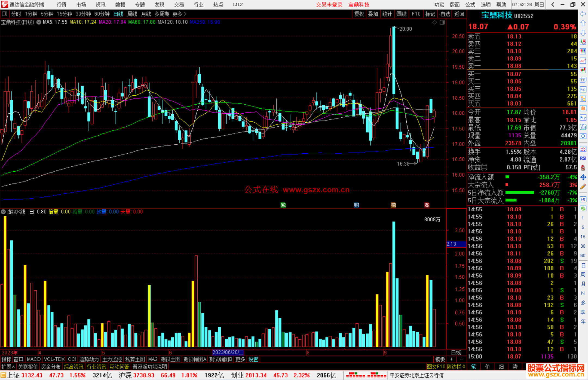Toggle the left panel icon before 分时

(x=5, y=14)
